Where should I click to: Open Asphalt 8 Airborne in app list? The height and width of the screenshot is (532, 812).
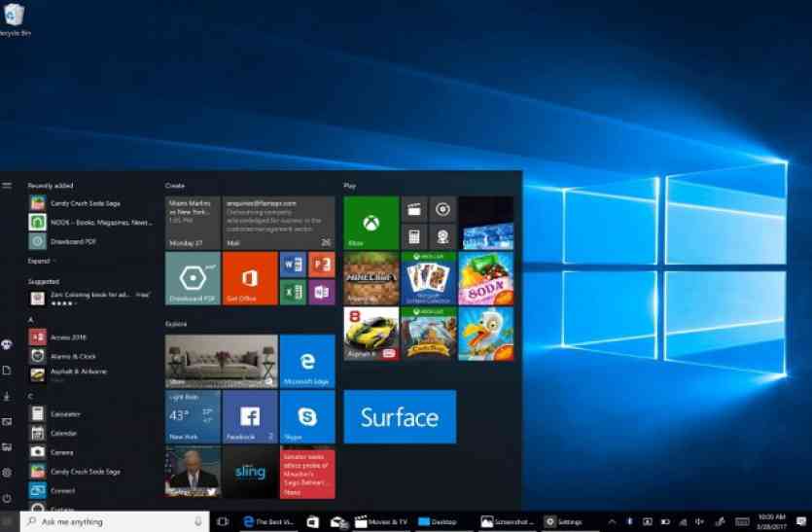90,374
